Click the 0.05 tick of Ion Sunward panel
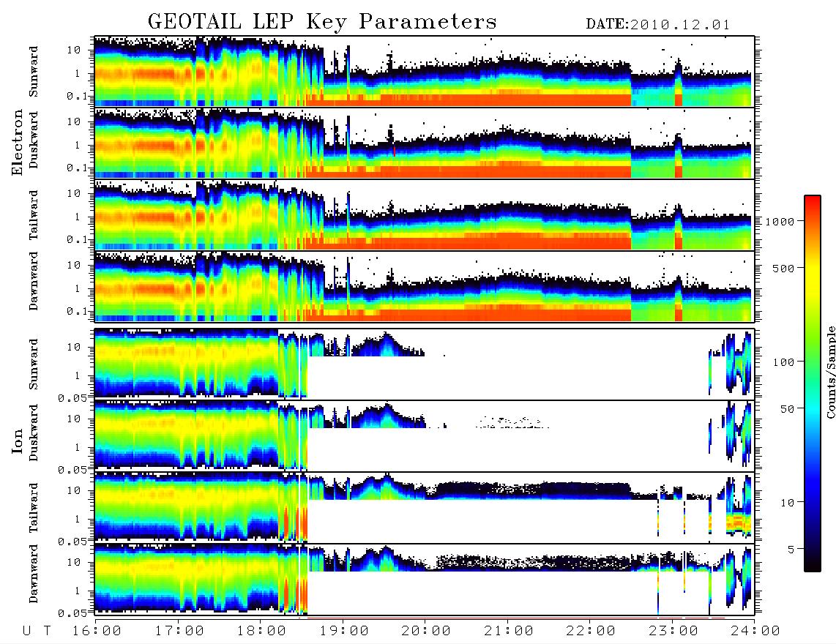Screen dimensions: 836x644 [x=72, y=398]
